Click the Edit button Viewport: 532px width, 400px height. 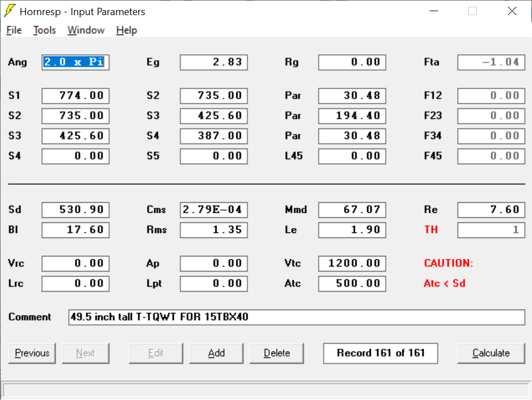pos(156,353)
